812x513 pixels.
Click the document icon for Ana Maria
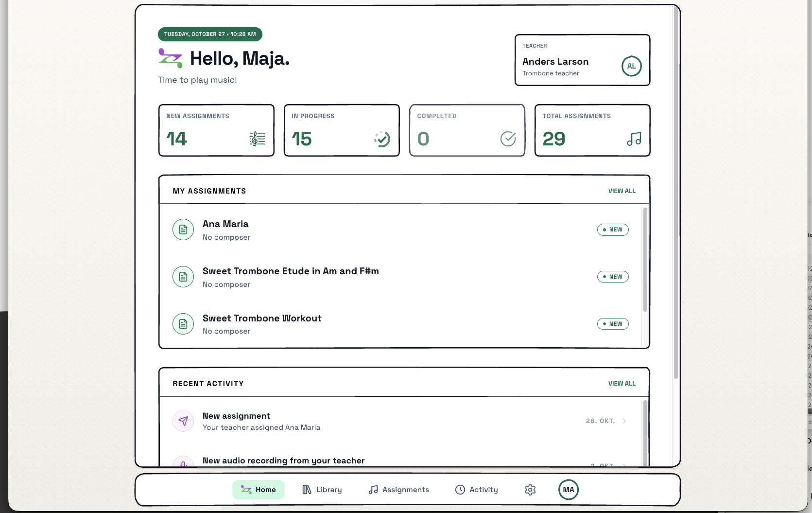[183, 230]
